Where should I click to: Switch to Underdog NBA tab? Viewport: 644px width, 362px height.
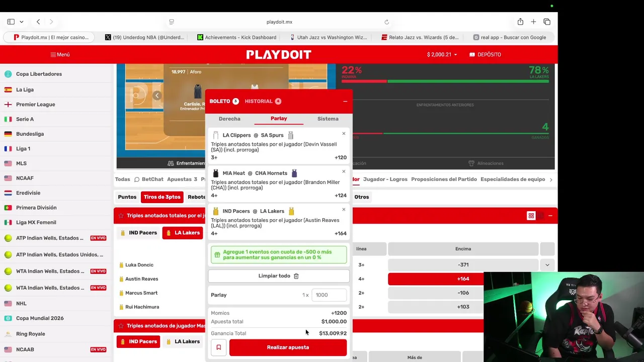point(145,37)
